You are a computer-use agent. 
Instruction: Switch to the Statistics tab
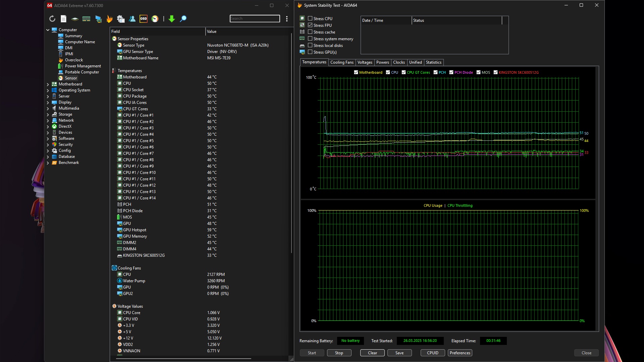click(433, 62)
